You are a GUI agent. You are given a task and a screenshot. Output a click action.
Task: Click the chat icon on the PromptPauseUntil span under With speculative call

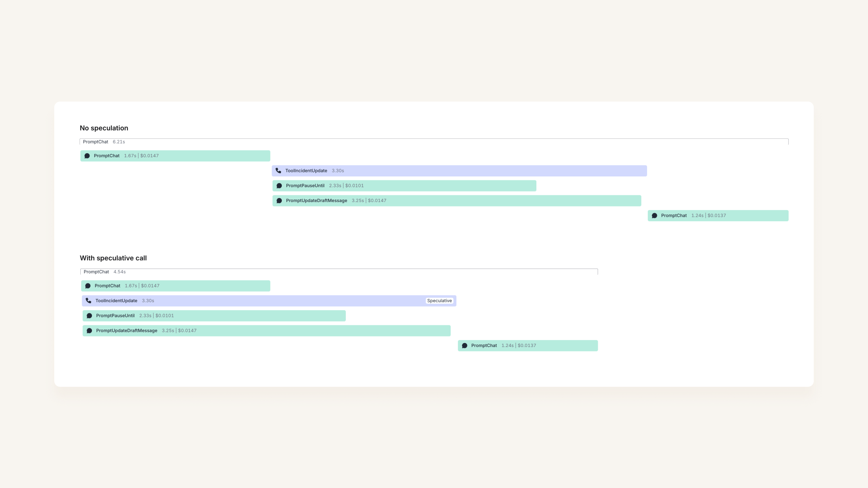(x=89, y=316)
